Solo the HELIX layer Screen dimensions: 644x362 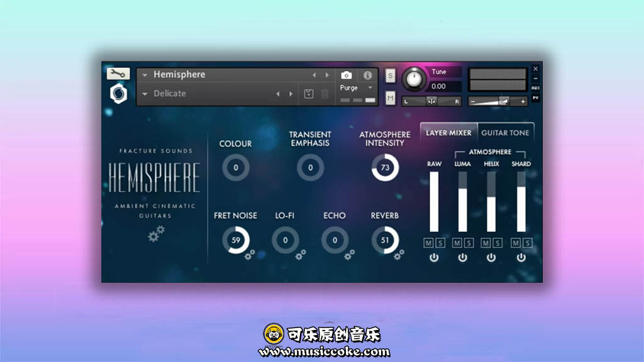pyautogui.click(x=497, y=243)
